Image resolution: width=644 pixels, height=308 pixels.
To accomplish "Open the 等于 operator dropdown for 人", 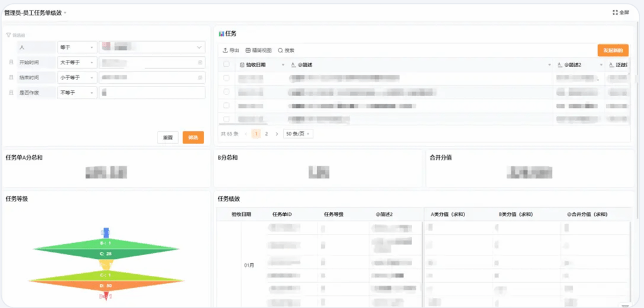I will [x=77, y=47].
